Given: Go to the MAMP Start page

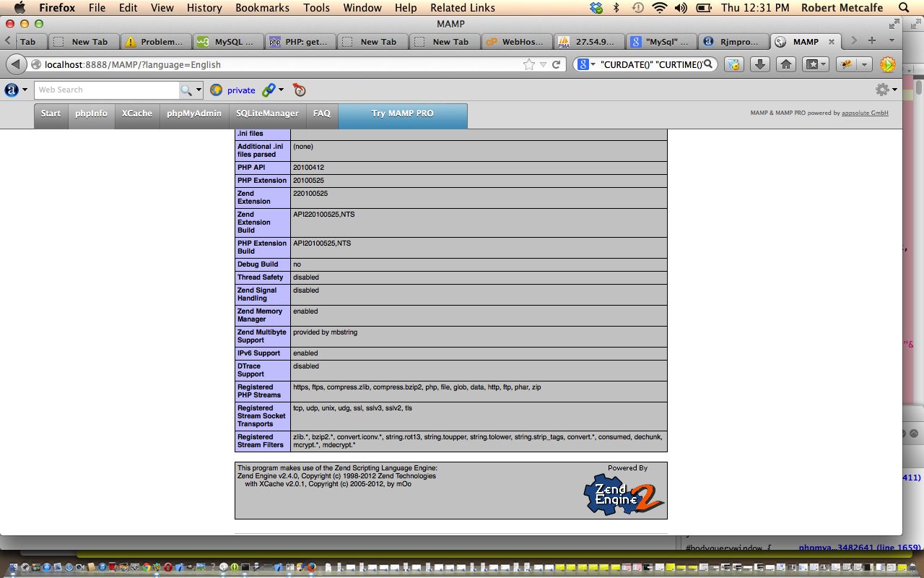Looking at the screenshot, I should [x=51, y=116].
